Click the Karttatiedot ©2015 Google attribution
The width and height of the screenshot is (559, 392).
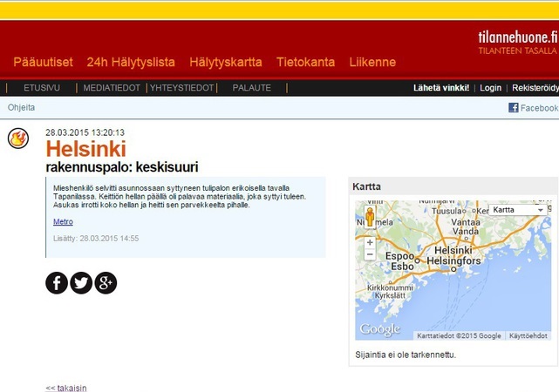click(459, 335)
